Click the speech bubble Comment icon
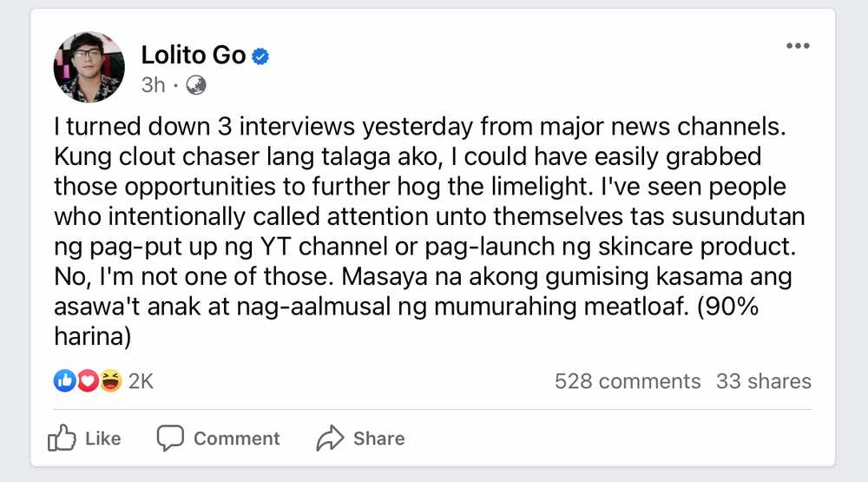Image resolution: width=868 pixels, height=482 pixels. pyautogui.click(x=170, y=439)
